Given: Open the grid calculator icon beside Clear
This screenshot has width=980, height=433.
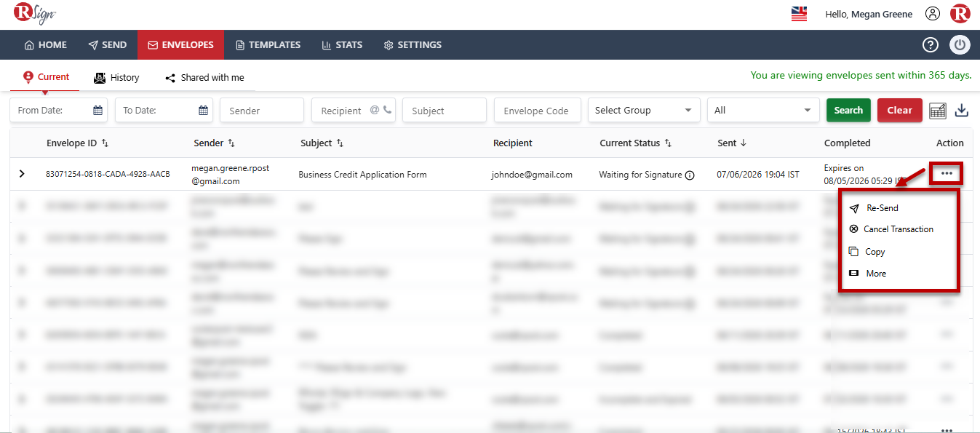Looking at the screenshot, I should (937, 111).
